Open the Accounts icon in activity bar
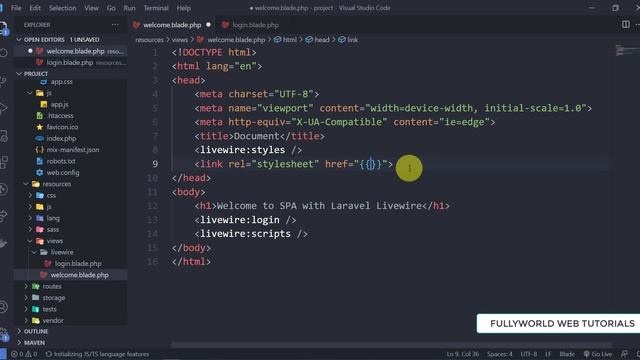The height and width of the screenshot is (360, 640). click(4, 307)
